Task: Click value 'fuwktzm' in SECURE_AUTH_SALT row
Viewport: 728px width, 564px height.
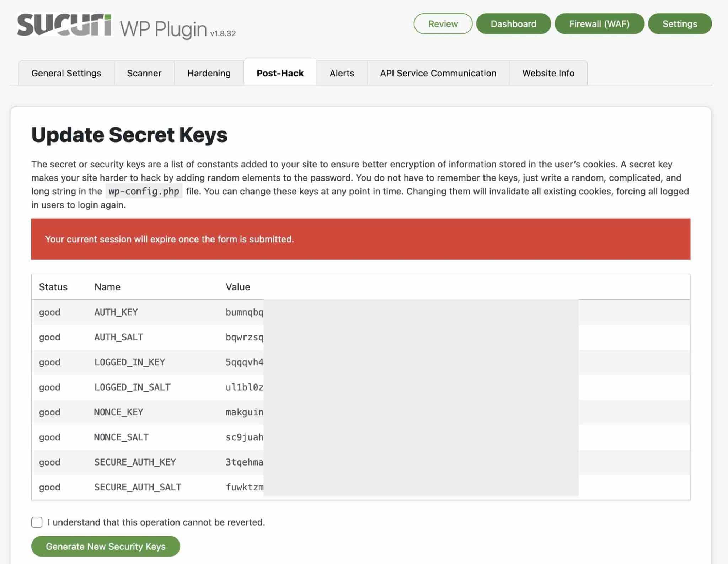Action: click(245, 487)
